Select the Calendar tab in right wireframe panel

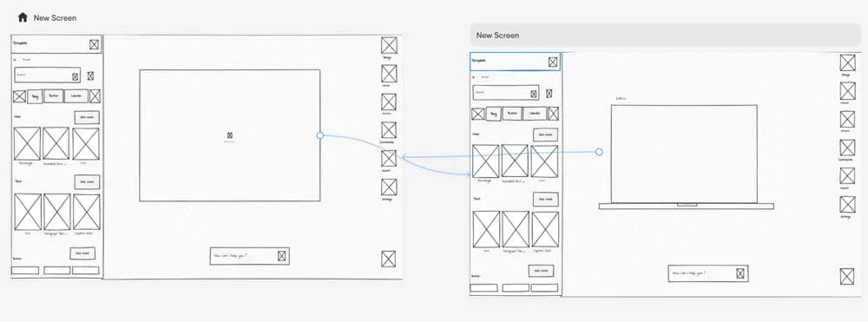tap(535, 114)
